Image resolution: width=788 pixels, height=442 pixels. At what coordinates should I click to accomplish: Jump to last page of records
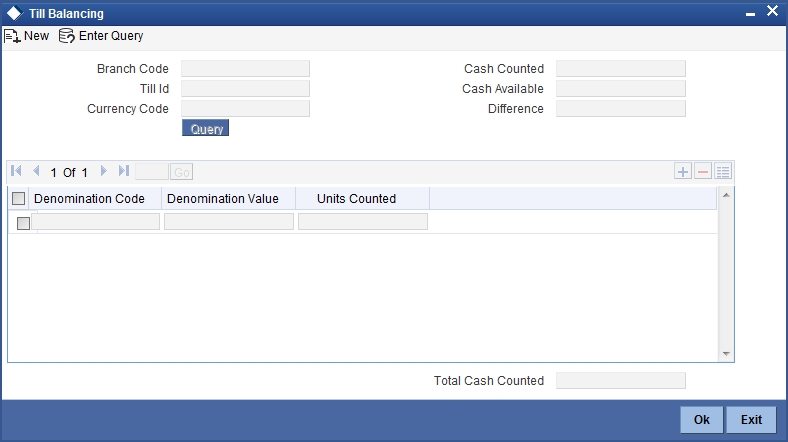click(124, 171)
